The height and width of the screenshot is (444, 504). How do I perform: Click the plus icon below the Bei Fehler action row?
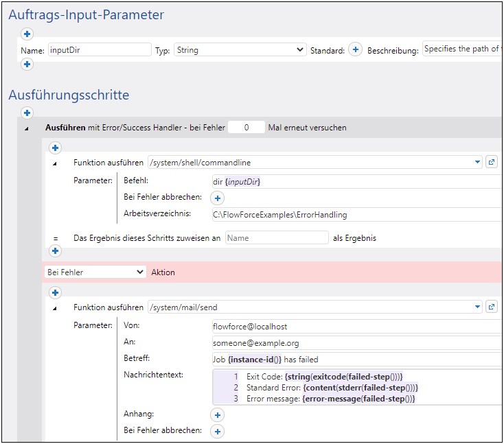(x=56, y=293)
